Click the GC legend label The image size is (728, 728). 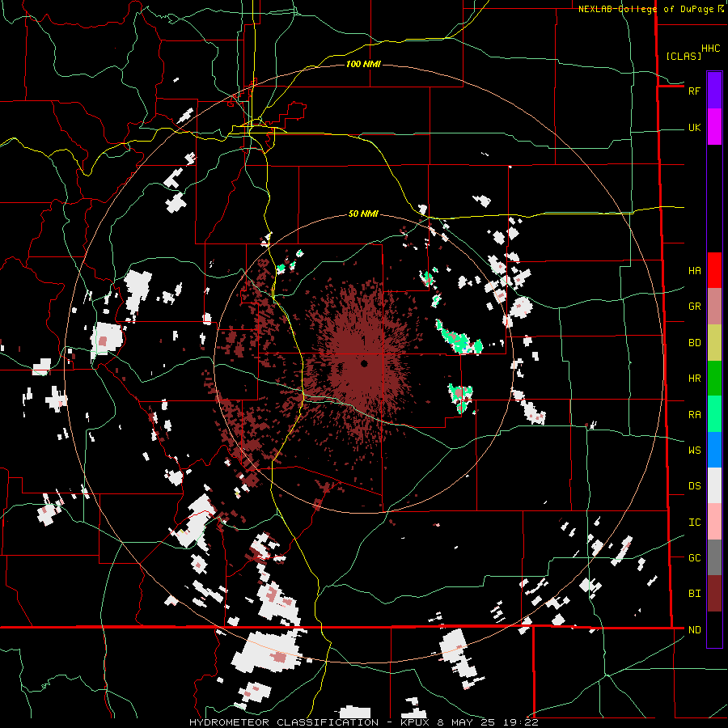click(694, 558)
